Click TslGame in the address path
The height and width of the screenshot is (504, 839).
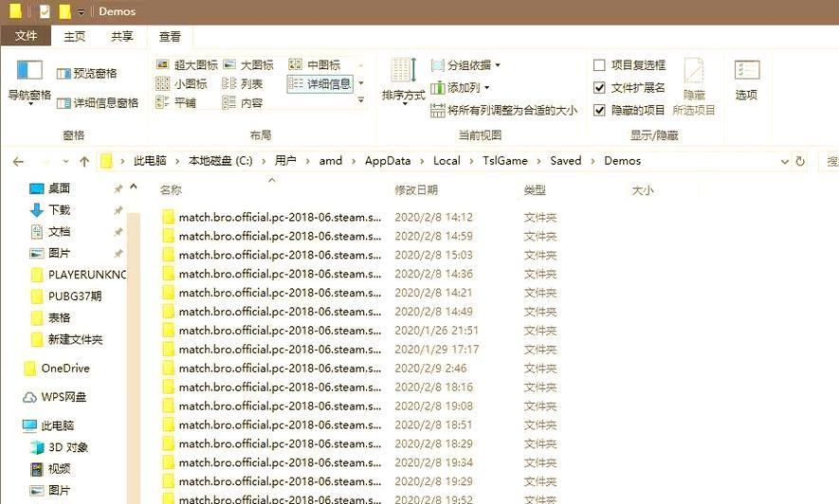tap(505, 161)
